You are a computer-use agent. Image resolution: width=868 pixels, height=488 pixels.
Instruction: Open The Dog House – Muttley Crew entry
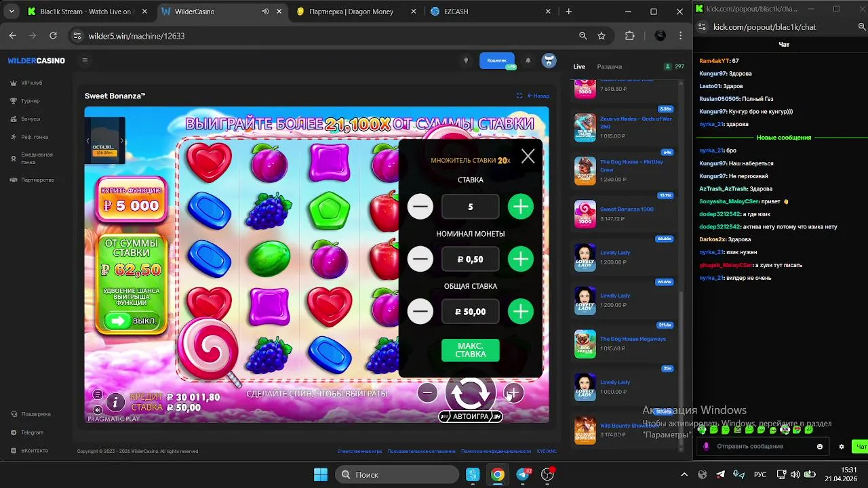pos(624,170)
